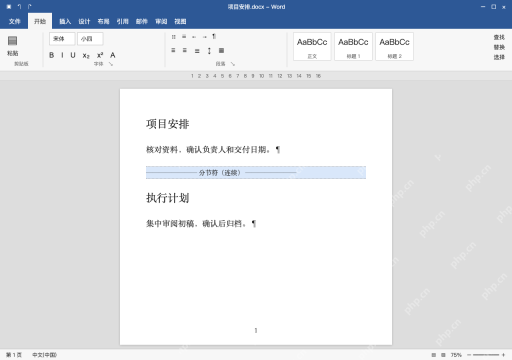The image size is (512, 360).
Task: Click the zoom slider in the status bar
Action: [x=486, y=355]
